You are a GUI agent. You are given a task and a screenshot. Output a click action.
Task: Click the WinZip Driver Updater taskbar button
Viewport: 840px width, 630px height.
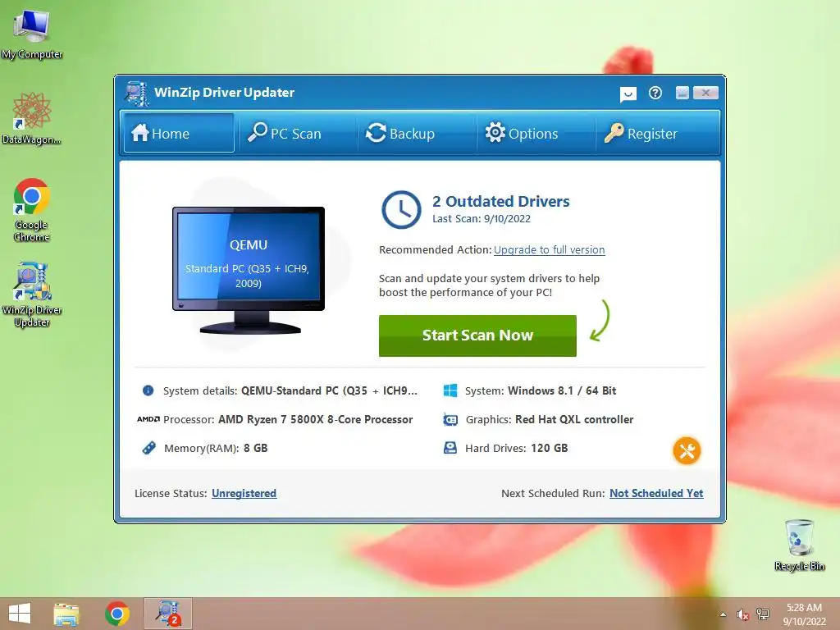point(167,614)
